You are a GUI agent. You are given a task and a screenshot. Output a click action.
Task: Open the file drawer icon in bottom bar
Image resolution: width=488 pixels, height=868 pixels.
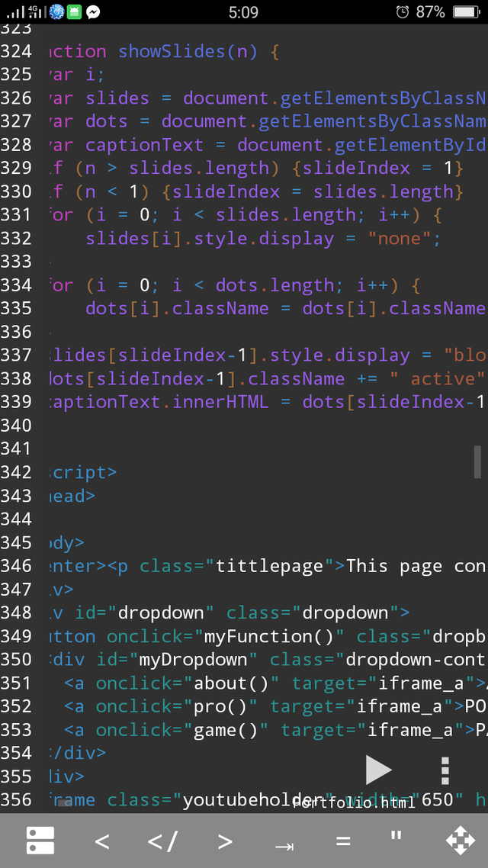40,841
